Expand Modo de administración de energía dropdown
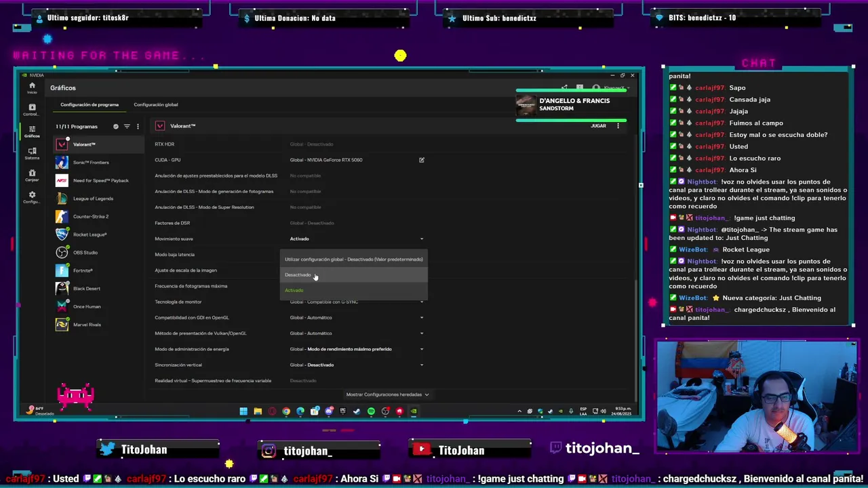The height and width of the screenshot is (488, 868). [x=421, y=349]
